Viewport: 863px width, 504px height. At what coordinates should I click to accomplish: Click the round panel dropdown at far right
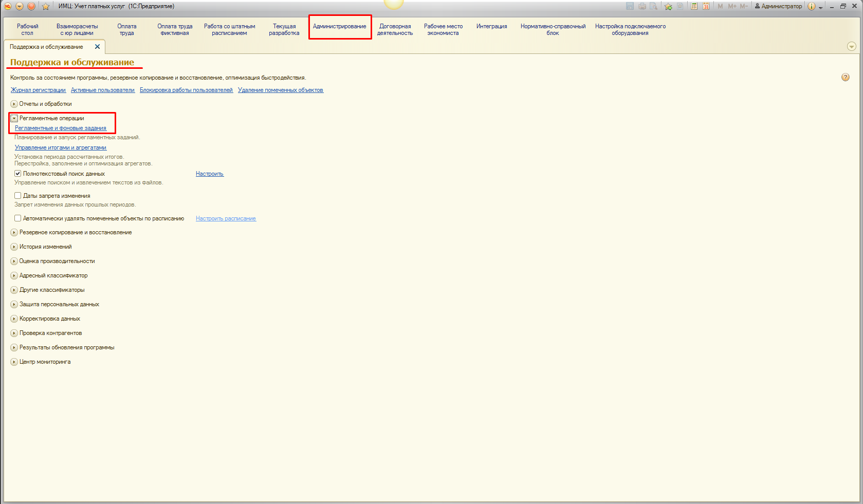pos(851,47)
